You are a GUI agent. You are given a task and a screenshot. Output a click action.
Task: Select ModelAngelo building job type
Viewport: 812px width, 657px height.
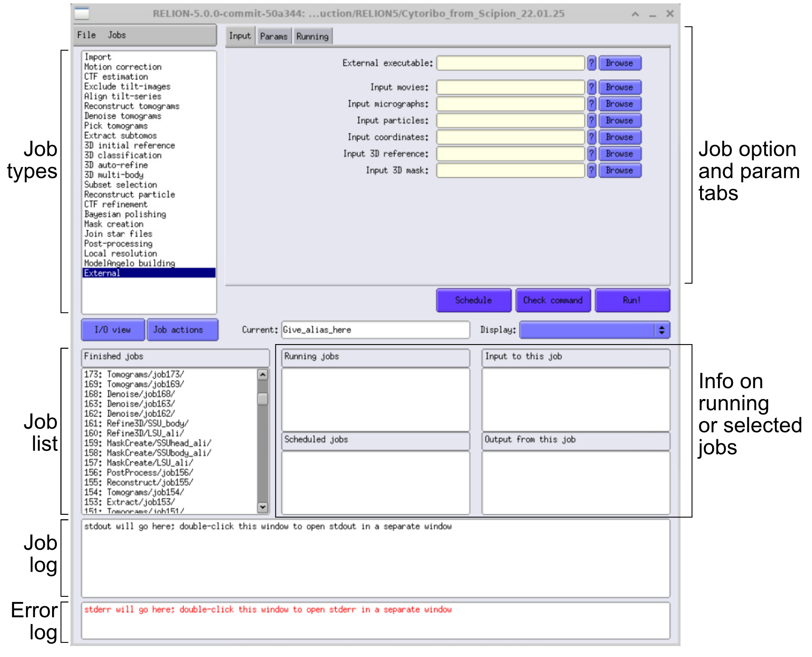(149, 263)
